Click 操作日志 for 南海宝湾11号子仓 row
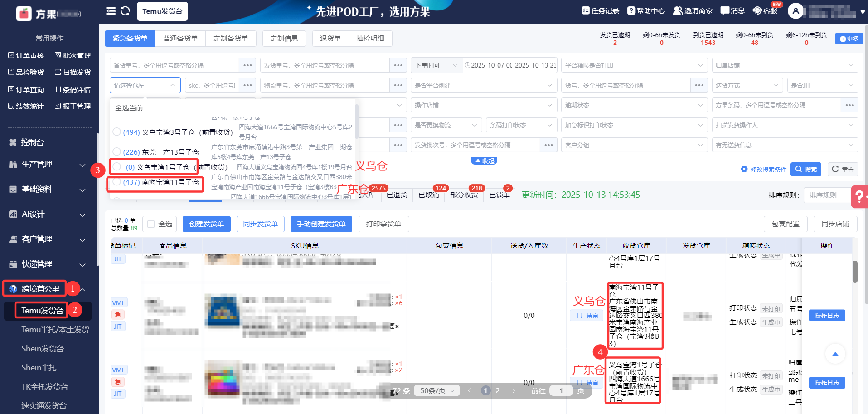The height and width of the screenshot is (414, 868). point(827,316)
